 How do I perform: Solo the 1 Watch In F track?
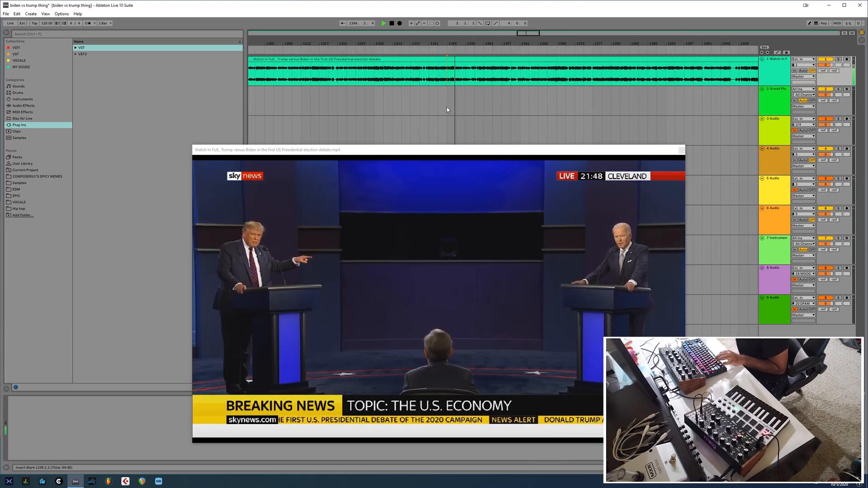coord(838,59)
